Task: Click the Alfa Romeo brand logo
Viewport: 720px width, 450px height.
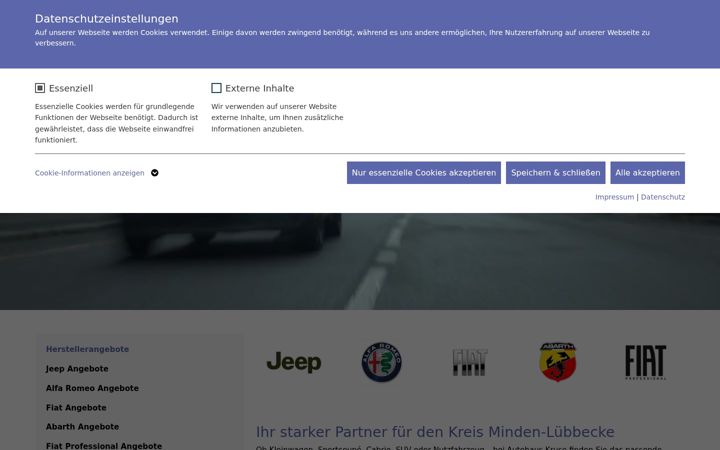Action: pos(382,362)
